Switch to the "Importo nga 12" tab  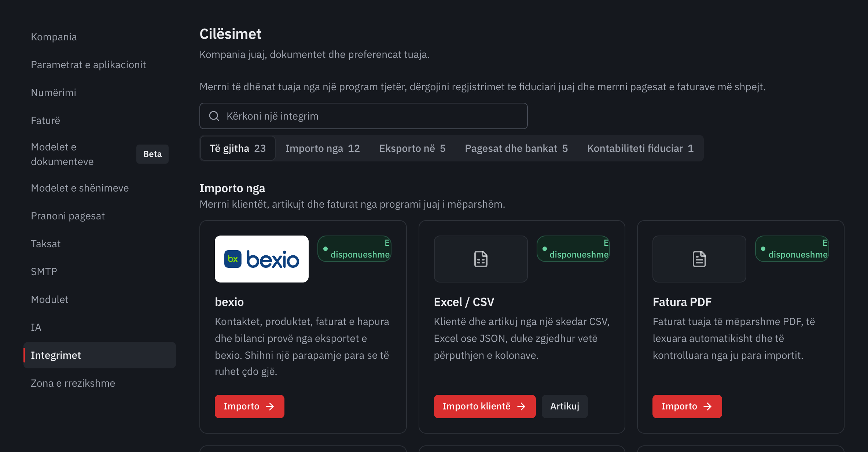pos(323,148)
